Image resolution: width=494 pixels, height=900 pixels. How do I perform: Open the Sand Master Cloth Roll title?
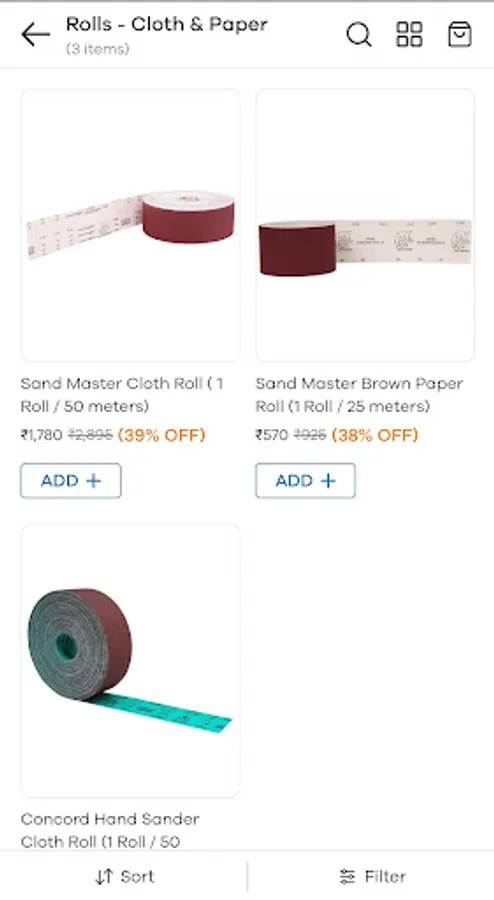click(x=122, y=395)
